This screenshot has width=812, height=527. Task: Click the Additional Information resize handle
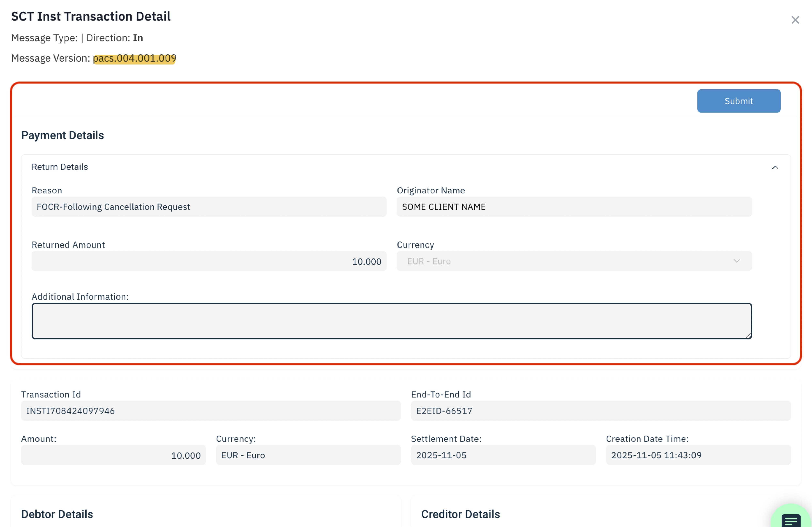[748, 336]
